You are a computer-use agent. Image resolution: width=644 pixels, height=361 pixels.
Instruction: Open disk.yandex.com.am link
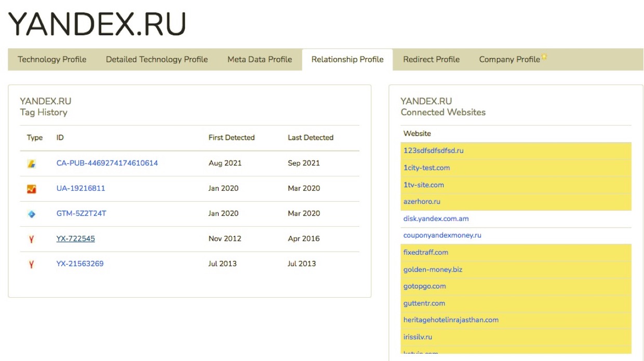436,219
